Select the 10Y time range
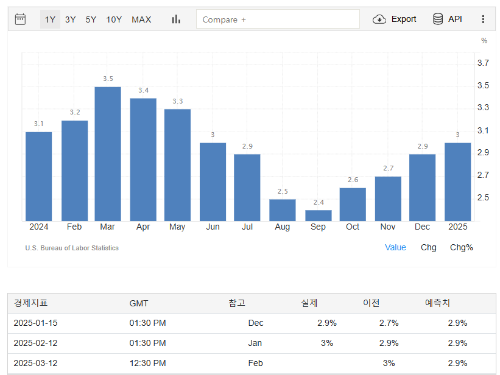This screenshot has width=500, height=375. pos(114,19)
